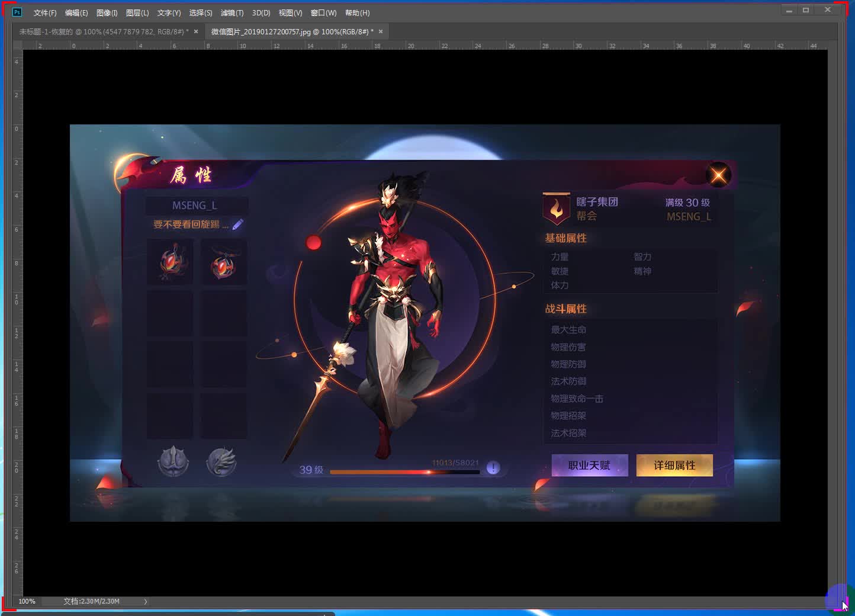Screen dimensions: 855x616
Task: Open the 视图(V) menu
Action: click(290, 12)
